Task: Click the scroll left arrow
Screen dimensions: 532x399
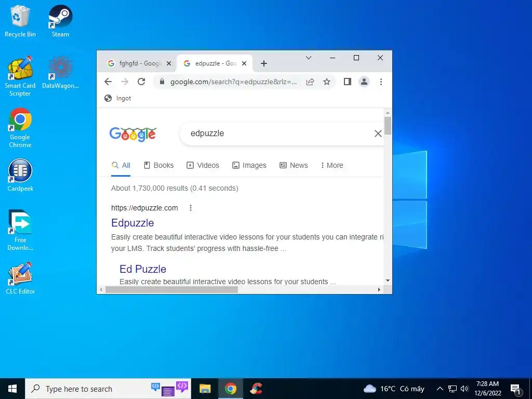Action: 101,290
